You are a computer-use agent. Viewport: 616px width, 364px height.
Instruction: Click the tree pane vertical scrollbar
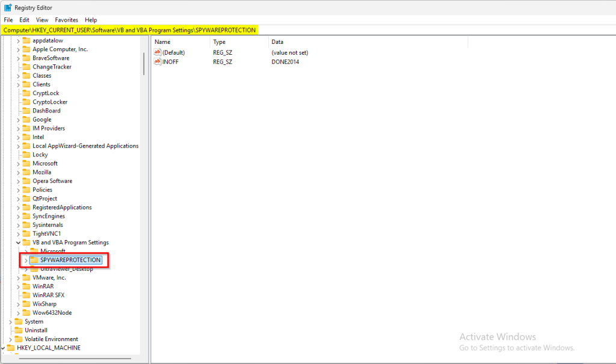tap(144, 63)
